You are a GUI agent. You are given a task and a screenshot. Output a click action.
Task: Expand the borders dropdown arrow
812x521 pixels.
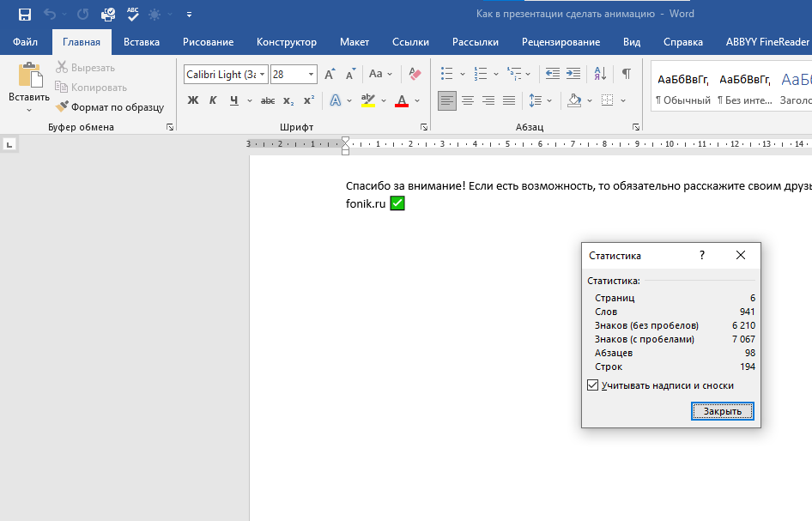pos(623,100)
